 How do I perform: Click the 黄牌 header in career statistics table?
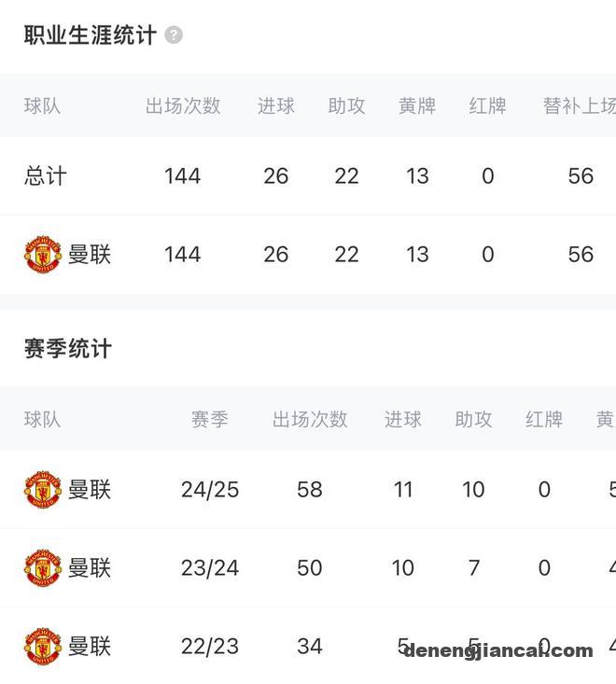click(x=417, y=106)
